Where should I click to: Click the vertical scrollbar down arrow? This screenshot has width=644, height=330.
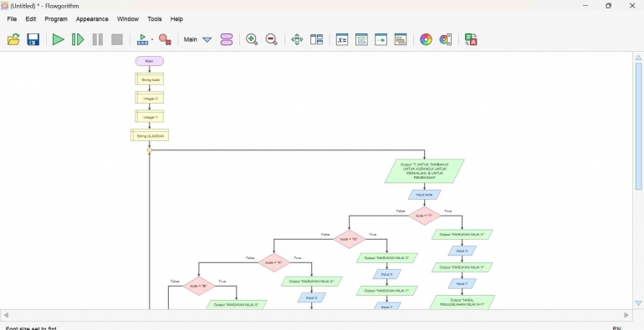tap(638, 303)
